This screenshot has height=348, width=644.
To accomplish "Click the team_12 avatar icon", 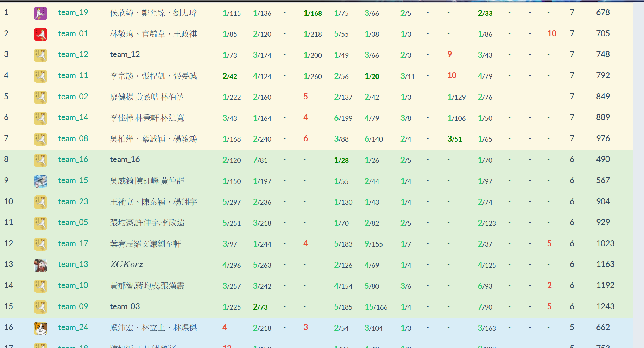I will coord(40,55).
